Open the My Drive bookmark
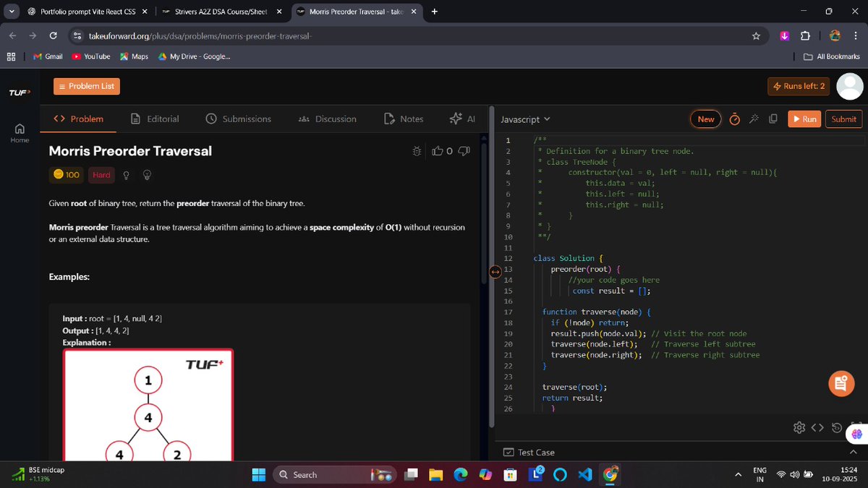Image resolution: width=868 pixels, height=488 pixels. (194, 56)
